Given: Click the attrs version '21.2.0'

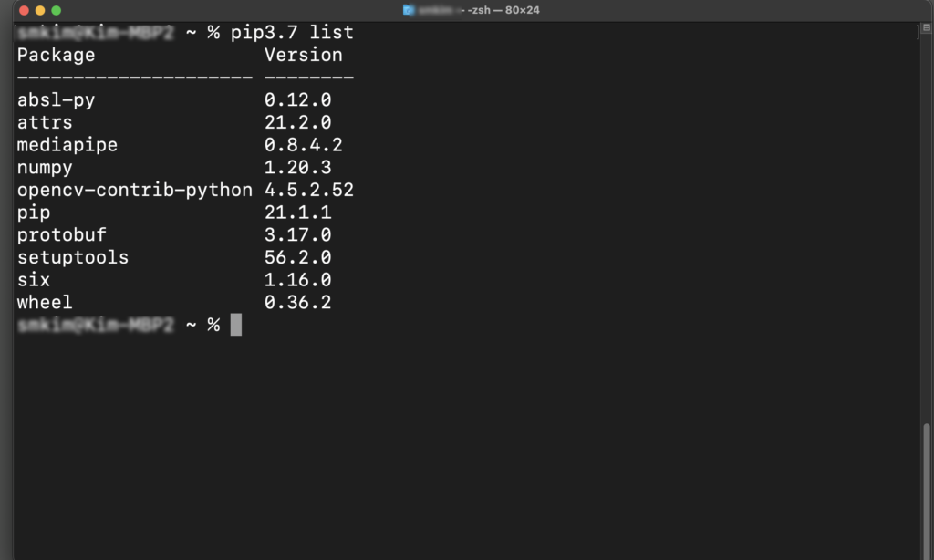Looking at the screenshot, I should (298, 123).
